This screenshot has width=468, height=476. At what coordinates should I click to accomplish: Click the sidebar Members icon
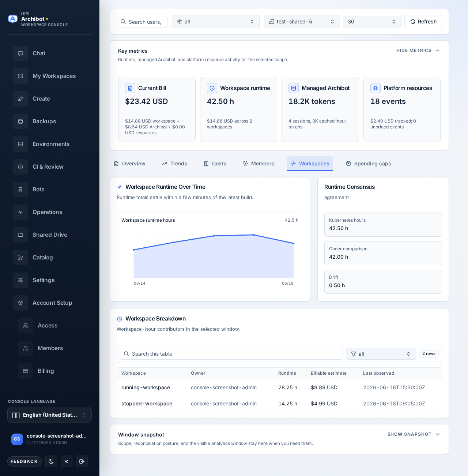click(26, 348)
